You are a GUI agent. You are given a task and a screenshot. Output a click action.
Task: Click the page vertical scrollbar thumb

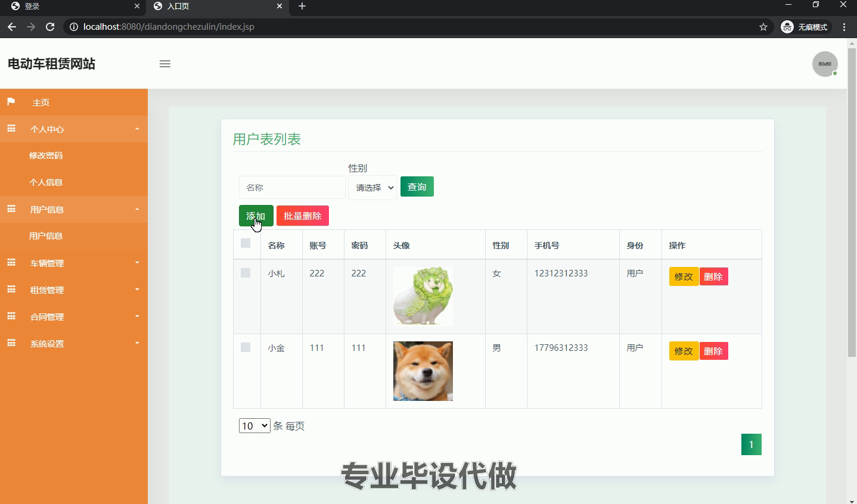coord(852,203)
